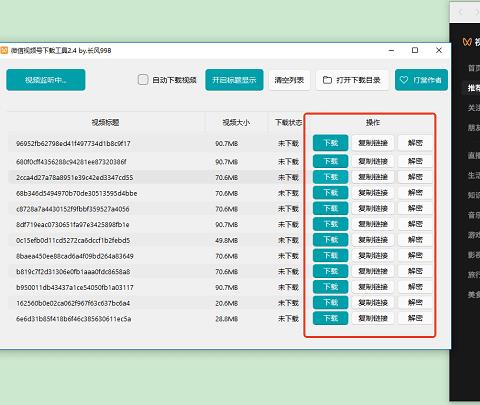Click the orange app icon in the title bar

click(4, 51)
